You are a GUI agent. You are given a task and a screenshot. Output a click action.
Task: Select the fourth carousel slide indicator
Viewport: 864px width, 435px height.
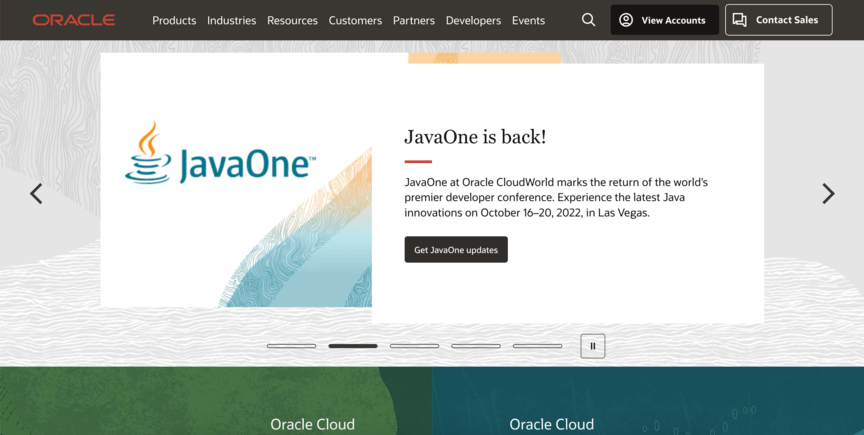pyautogui.click(x=476, y=346)
